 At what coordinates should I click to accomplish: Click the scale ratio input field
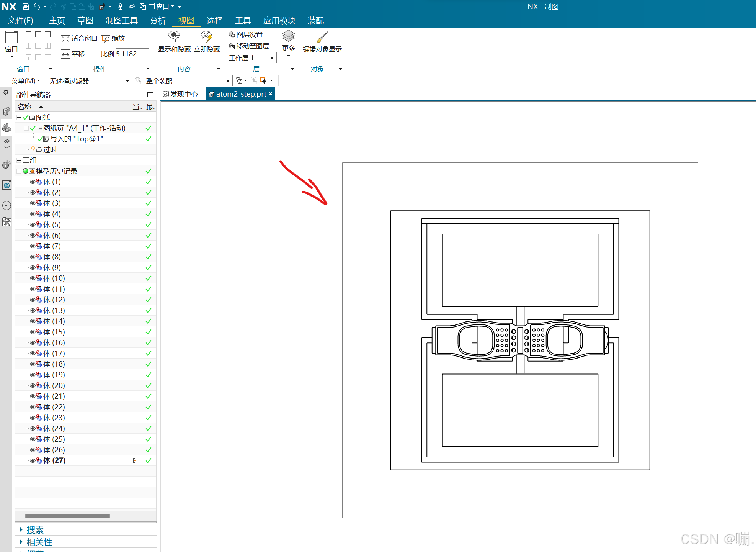[132, 54]
